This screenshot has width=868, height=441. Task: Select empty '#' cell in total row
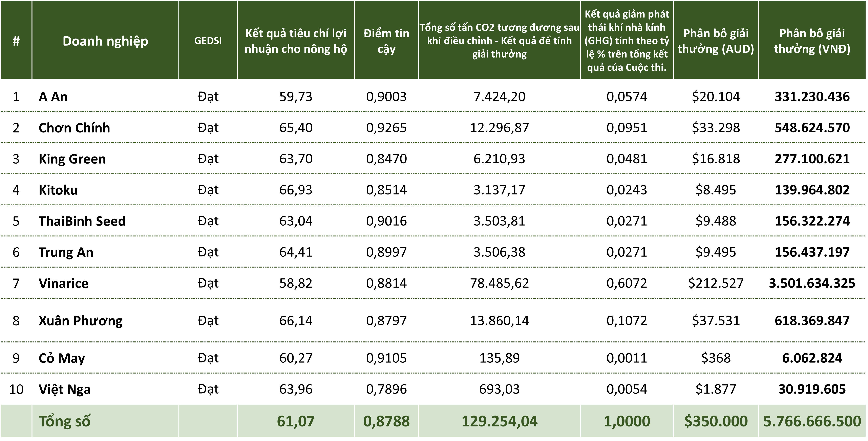pos(16,421)
